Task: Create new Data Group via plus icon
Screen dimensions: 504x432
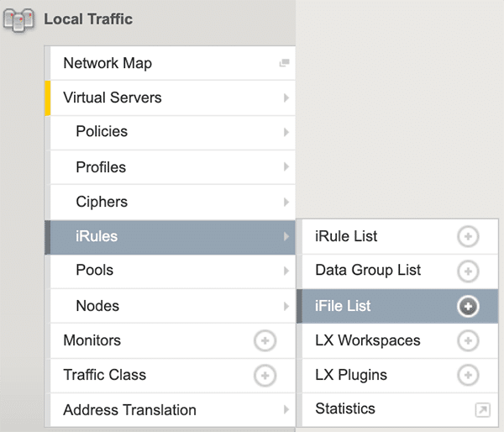Action: [x=468, y=271]
